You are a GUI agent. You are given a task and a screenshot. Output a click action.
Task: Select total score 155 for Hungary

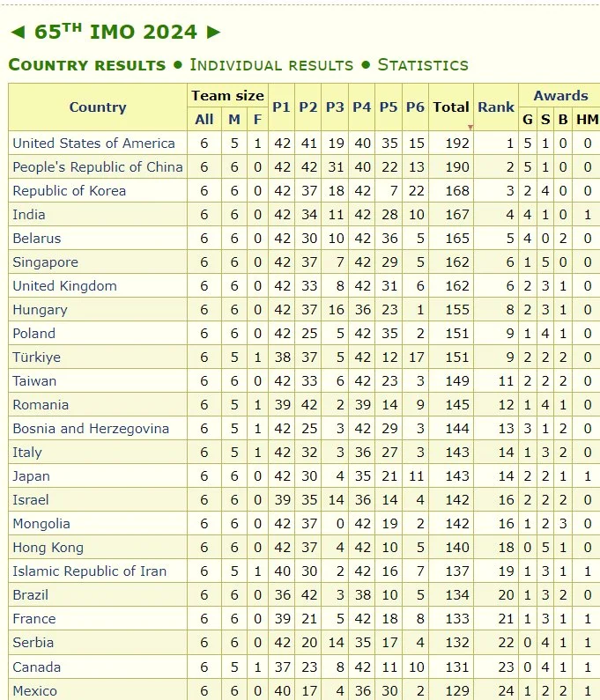[x=457, y=309]
